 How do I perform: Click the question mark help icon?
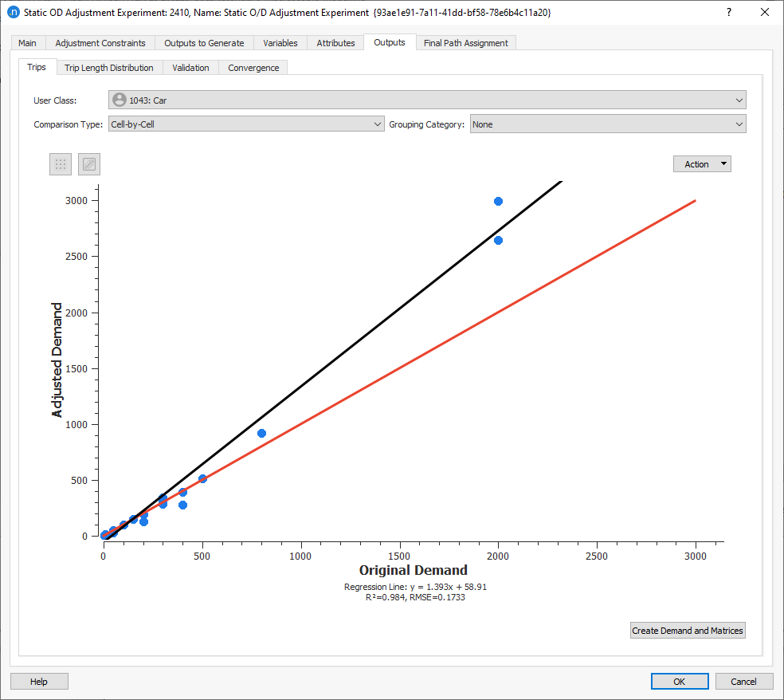(x=729, y=12)
